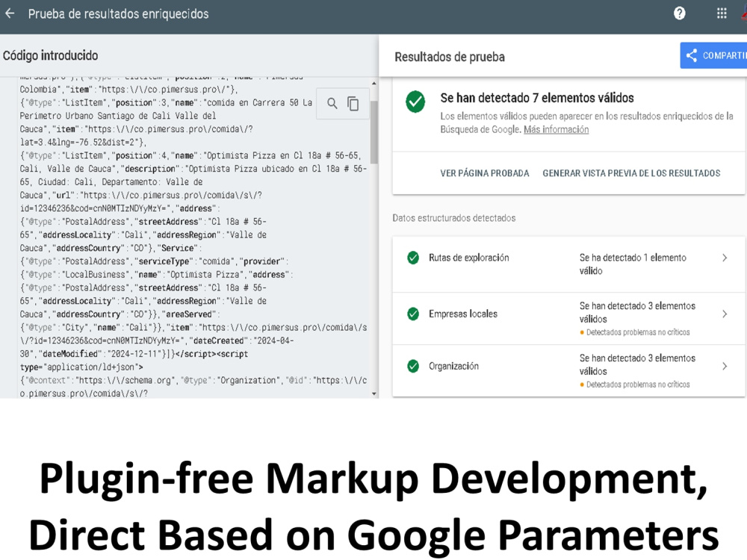
Task: Click the 'Código introducido' heading
Action: point(51,56)
